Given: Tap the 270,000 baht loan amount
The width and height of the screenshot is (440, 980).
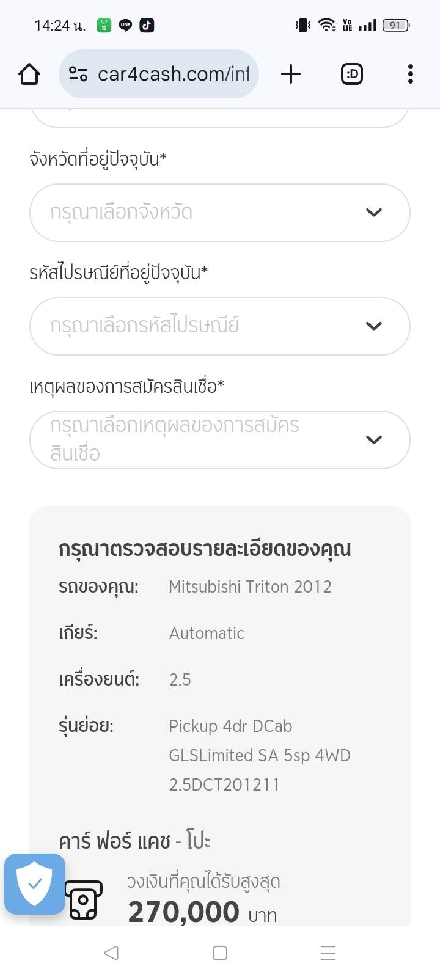Looking at the screenshot, I should click(x=184, y=912).
